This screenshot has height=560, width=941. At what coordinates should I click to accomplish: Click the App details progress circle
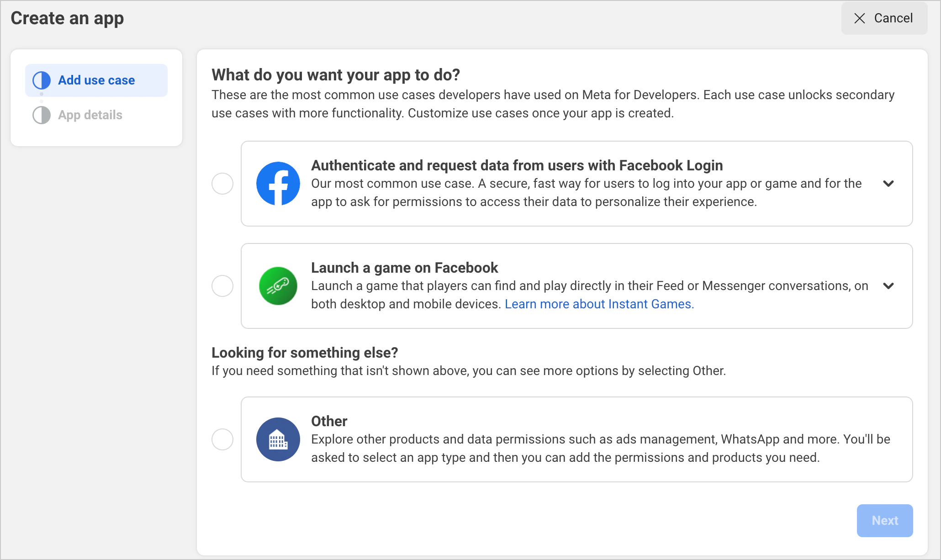[x=41, y=115]
